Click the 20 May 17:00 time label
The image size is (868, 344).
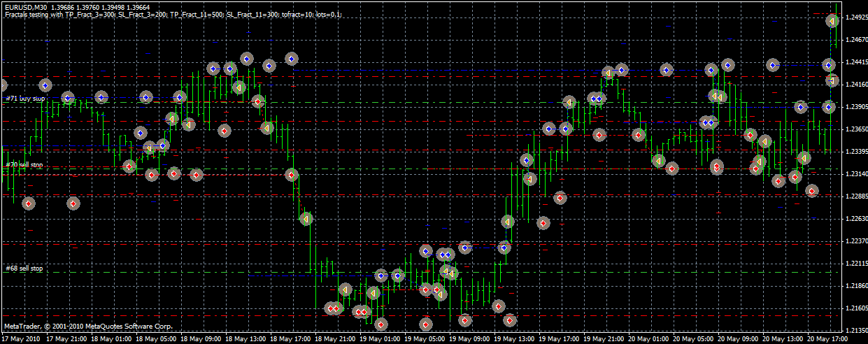(x=823, y=338)
